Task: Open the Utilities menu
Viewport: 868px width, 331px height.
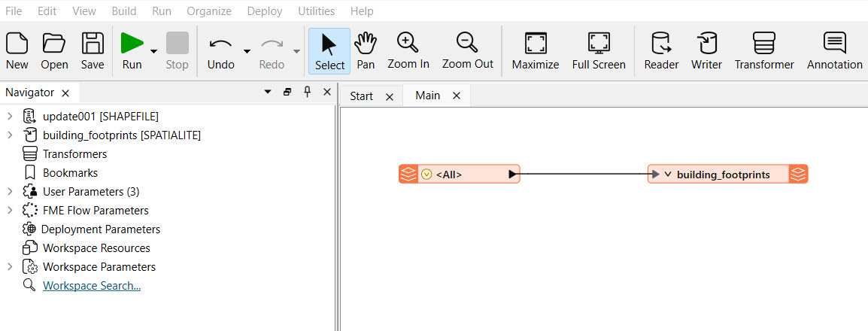Action: click(x=316, y=11)
